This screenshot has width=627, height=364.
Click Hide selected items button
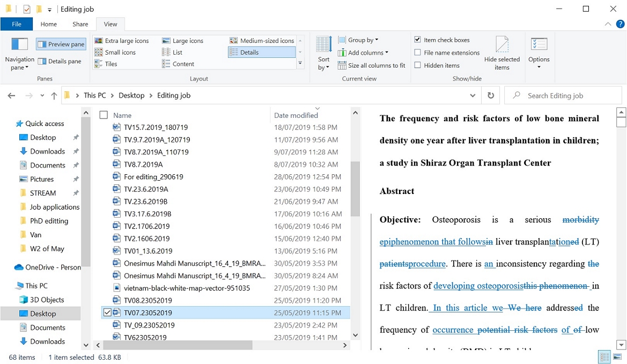tap(502, 54)
